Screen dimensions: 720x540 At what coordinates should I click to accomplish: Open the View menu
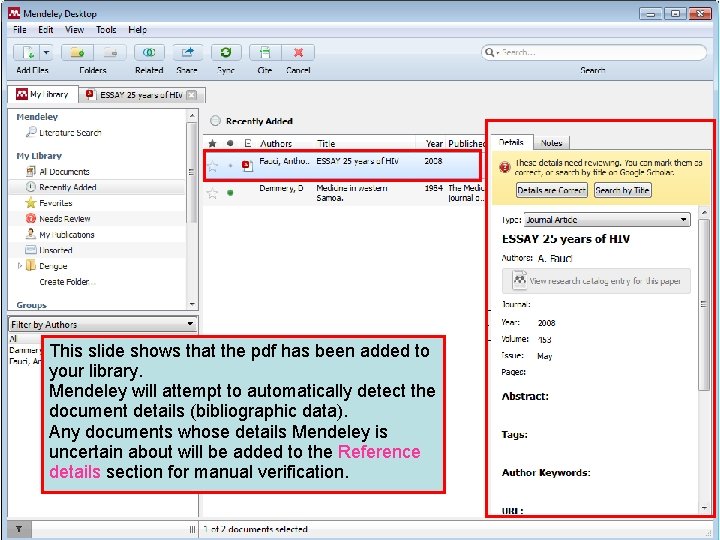(74, 30)
